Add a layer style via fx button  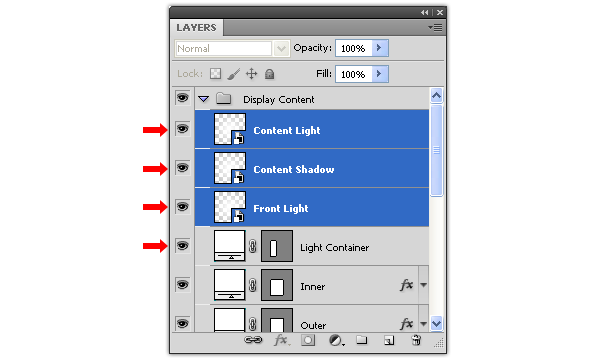(281, 340)
